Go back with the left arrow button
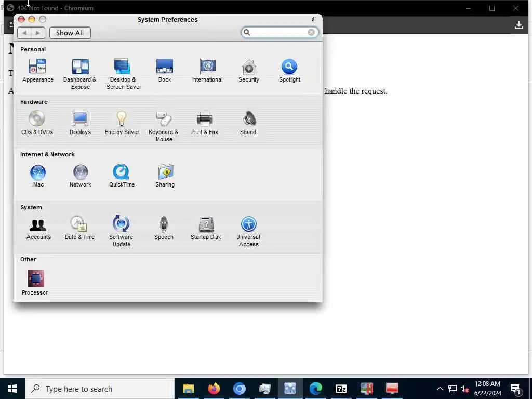The height and width of the screenshot is (399, 532). point(24,33)
